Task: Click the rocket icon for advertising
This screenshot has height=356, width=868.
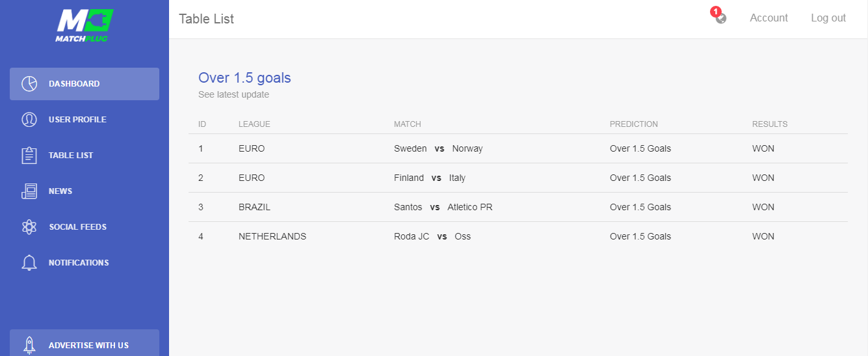Action: coord(29,345)
